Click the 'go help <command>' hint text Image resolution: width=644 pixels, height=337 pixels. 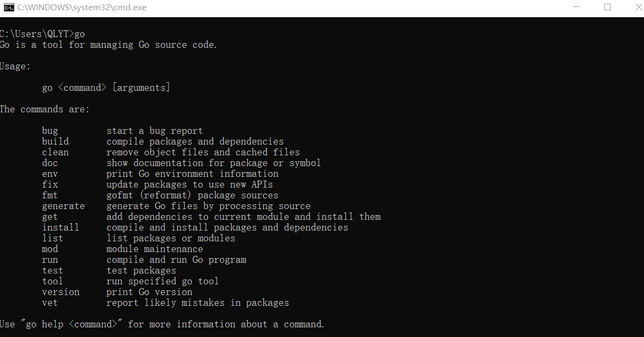pyautogui.click(x=71, y=324)
